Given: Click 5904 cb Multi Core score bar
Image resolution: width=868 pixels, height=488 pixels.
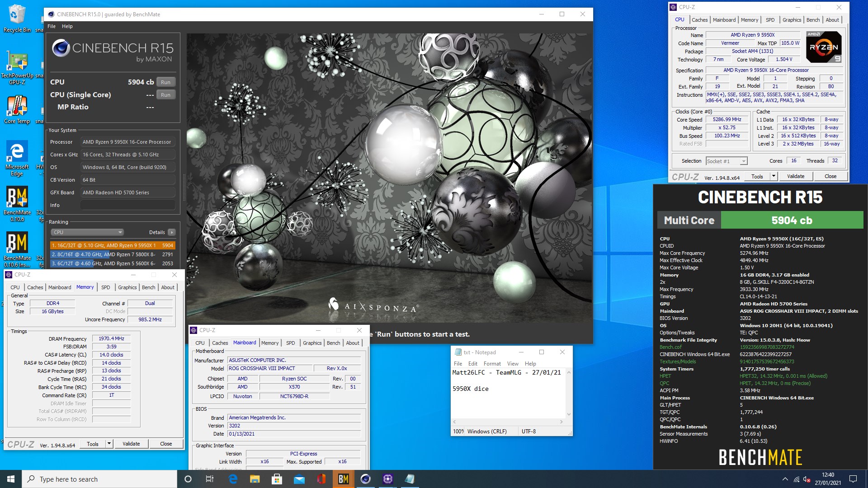Looking at the screenshot, I should 792,221.
